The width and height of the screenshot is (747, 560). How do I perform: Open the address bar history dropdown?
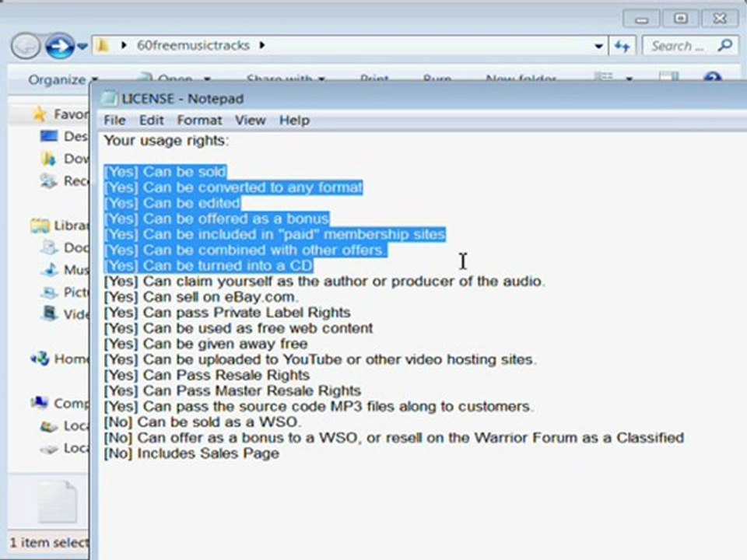(x=598, y=46)
